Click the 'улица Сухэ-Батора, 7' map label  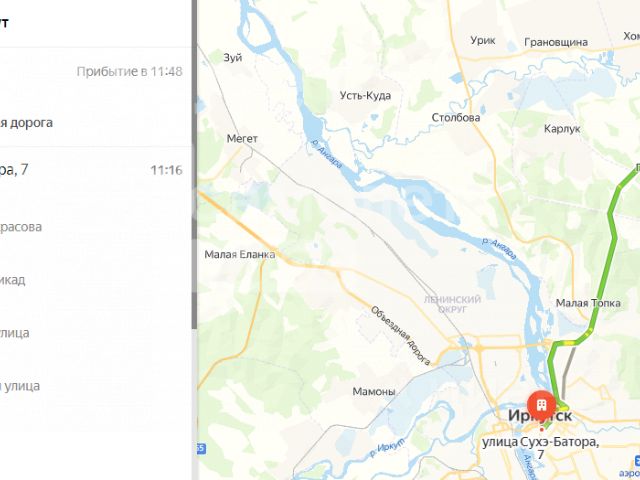pos(541,448)
